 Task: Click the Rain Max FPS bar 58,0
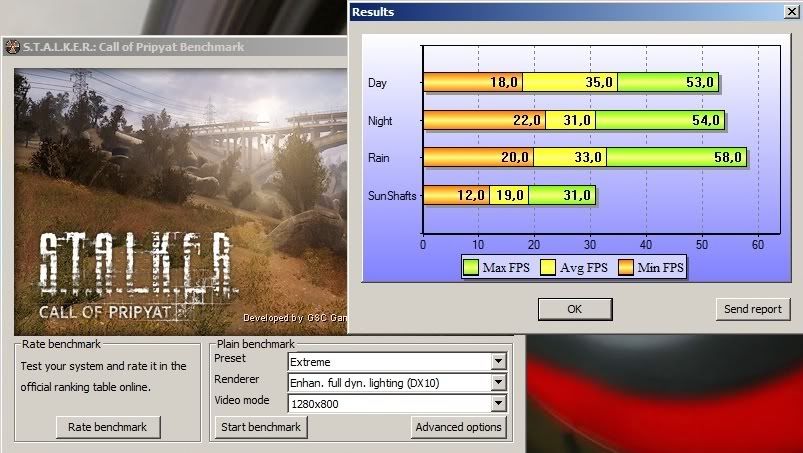tap(677, 157)
